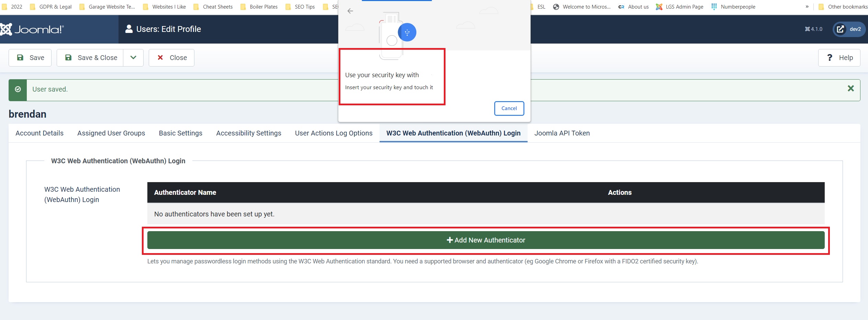Image resolution: width=868 pixels, height=320 pixels.
Task: Click the dev2 site preview button
Action: (849, 29)
